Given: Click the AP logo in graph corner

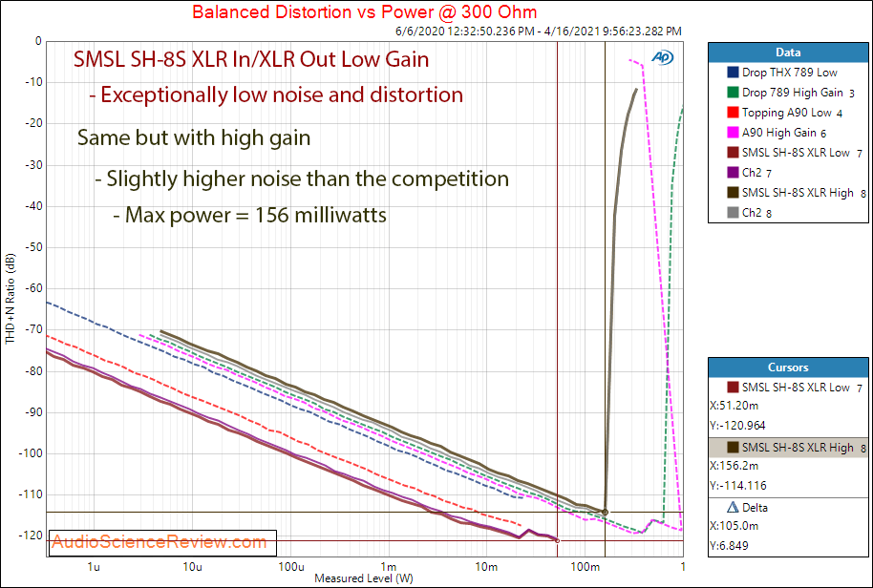Looking at the screenshot, I should 663,57.
